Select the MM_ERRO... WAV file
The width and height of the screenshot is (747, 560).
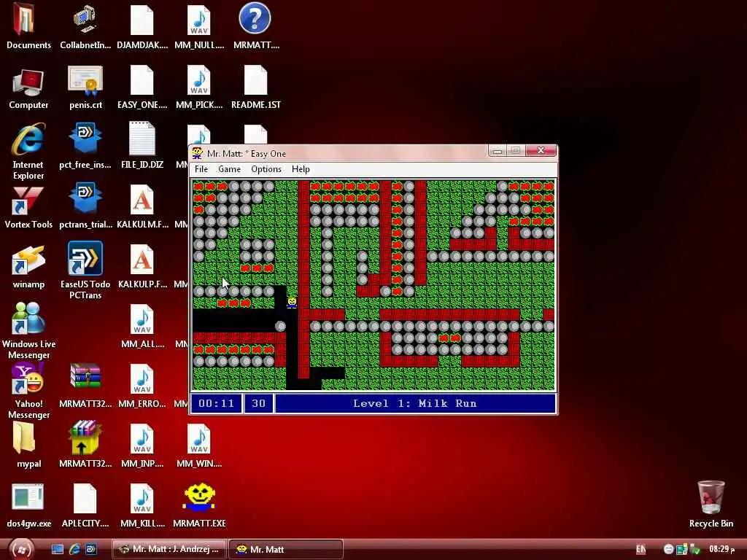coord(142,386)
